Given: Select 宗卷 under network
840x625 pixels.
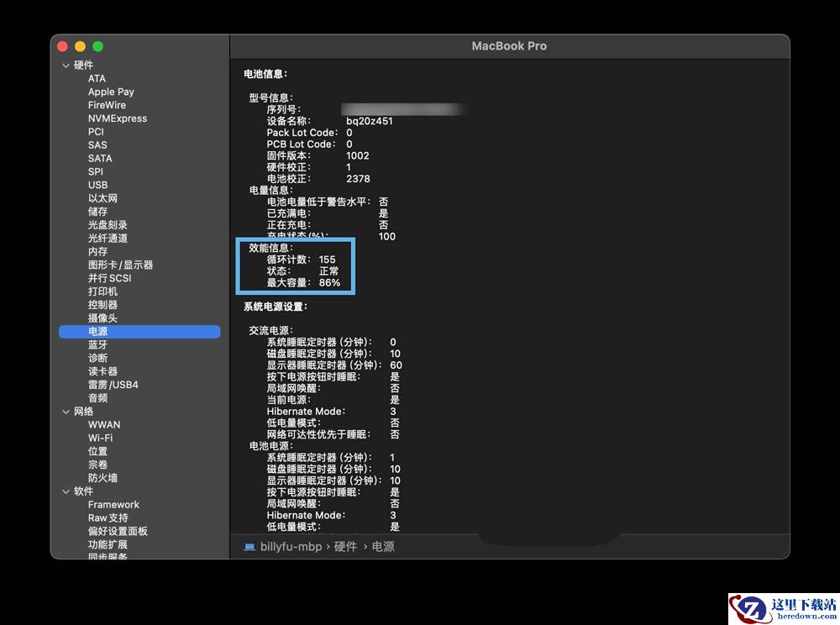Looking at the screenshot, I should pyautogui.click(x=97, y=465).
